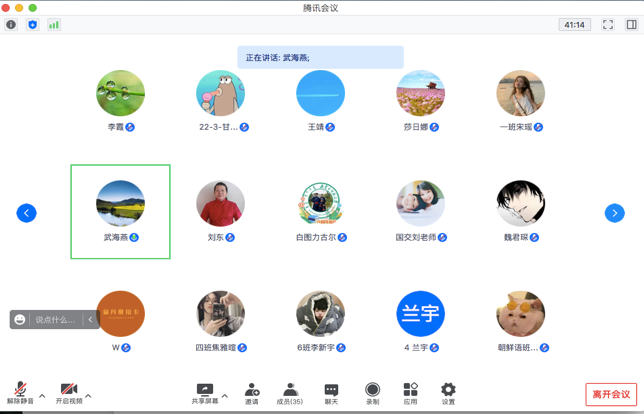Toggle the side panel layout icon
644x414 pixels.
631,25
